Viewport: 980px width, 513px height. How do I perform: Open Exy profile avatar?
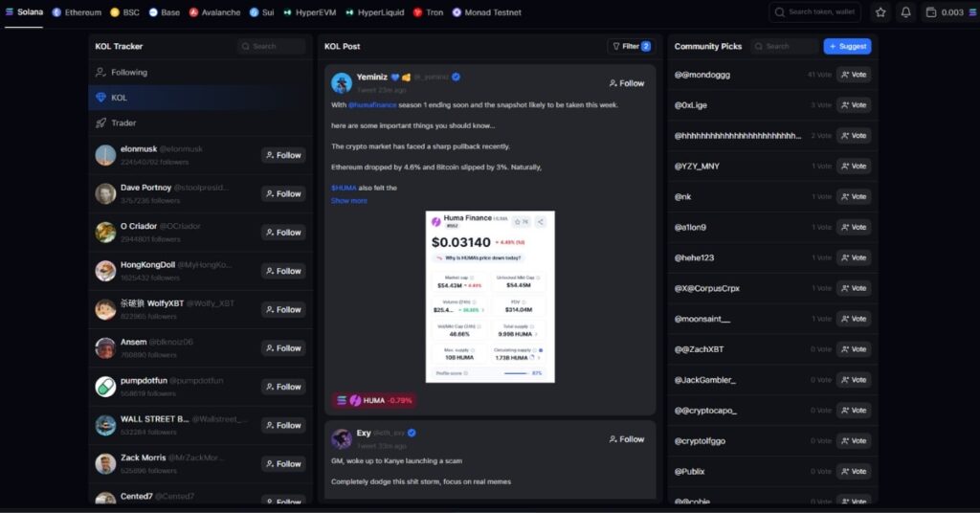(342, 438)
